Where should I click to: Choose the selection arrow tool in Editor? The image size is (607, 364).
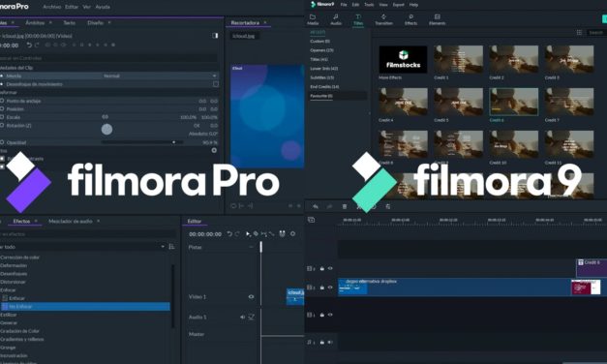pyautogui.click(x=248, y=234)
